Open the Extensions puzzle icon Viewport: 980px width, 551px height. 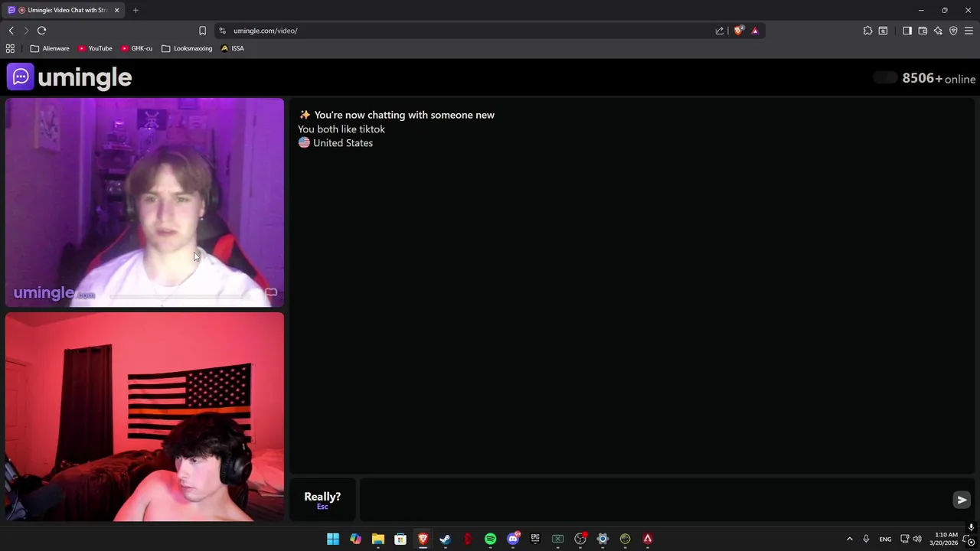pos(867,31)
